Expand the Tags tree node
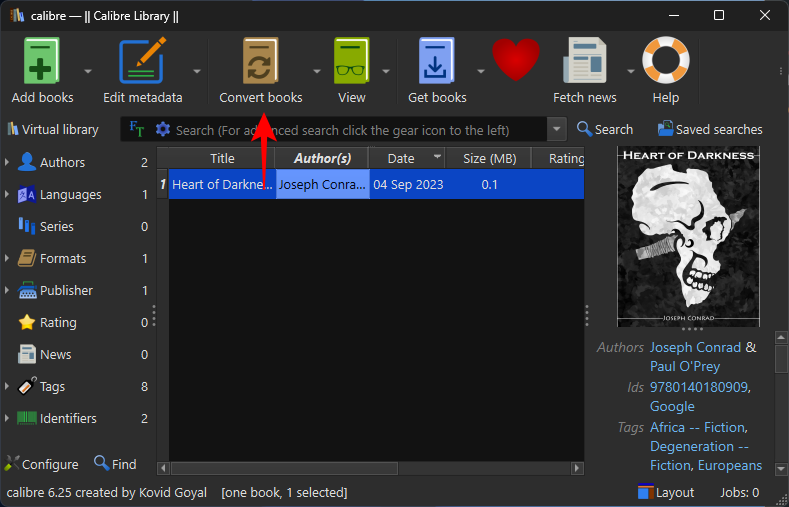 (x=7, y=386)
